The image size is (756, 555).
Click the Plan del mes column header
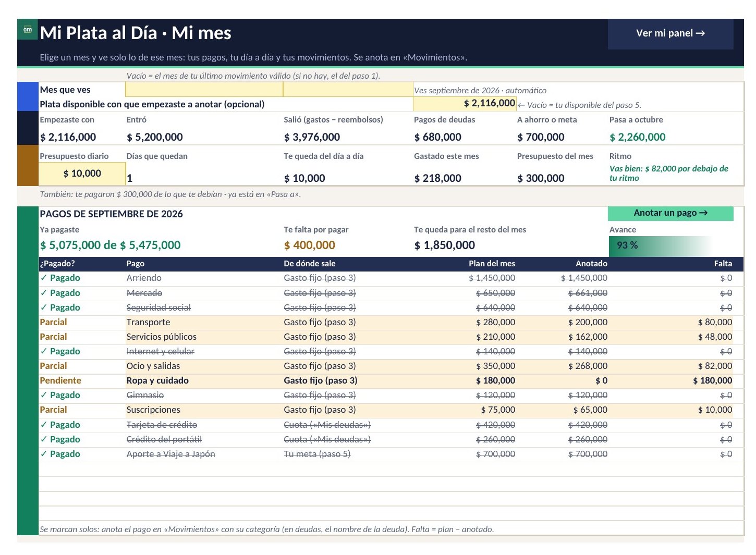[x=492, y=264]
